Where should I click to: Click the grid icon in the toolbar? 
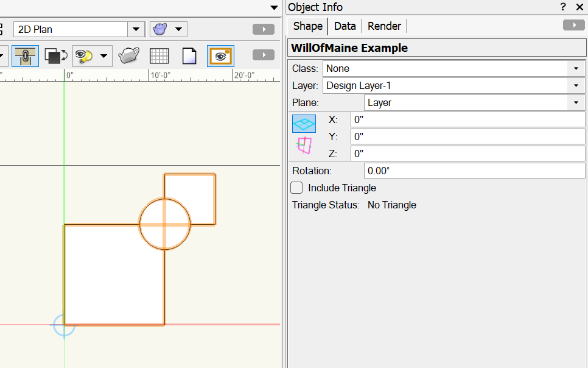pos(159,56)
